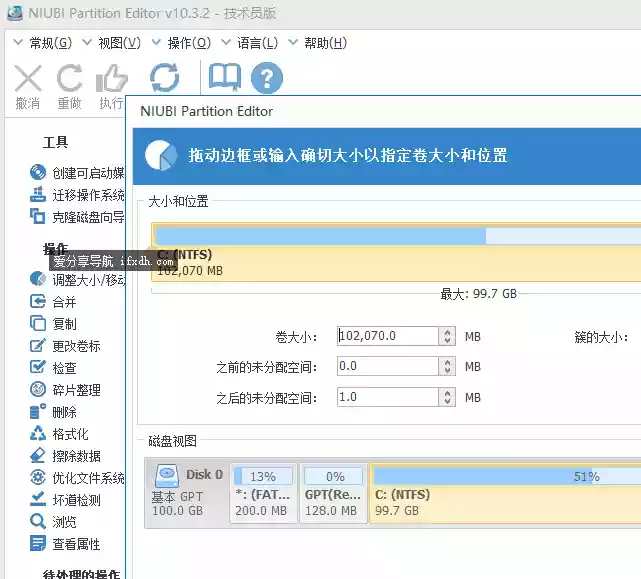The height and width of the screenshot is (579, 641).
Task: Click the 之后的未分配空间 input field
Action: 388,397
